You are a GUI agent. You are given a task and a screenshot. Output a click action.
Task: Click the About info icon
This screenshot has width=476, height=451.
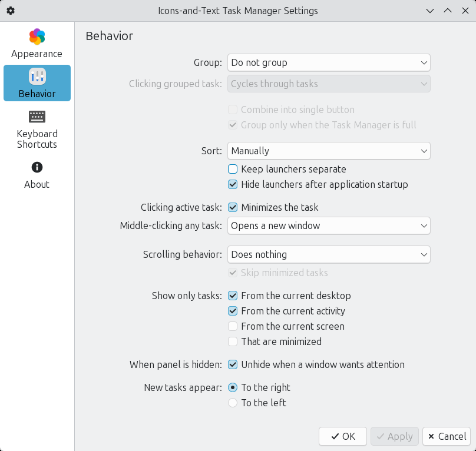point(37,167)
